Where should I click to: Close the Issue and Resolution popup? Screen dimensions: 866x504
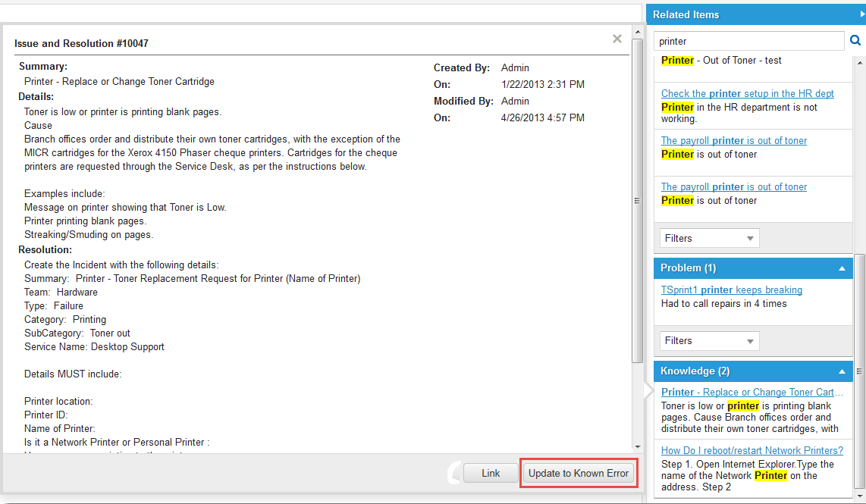[617, 39]
